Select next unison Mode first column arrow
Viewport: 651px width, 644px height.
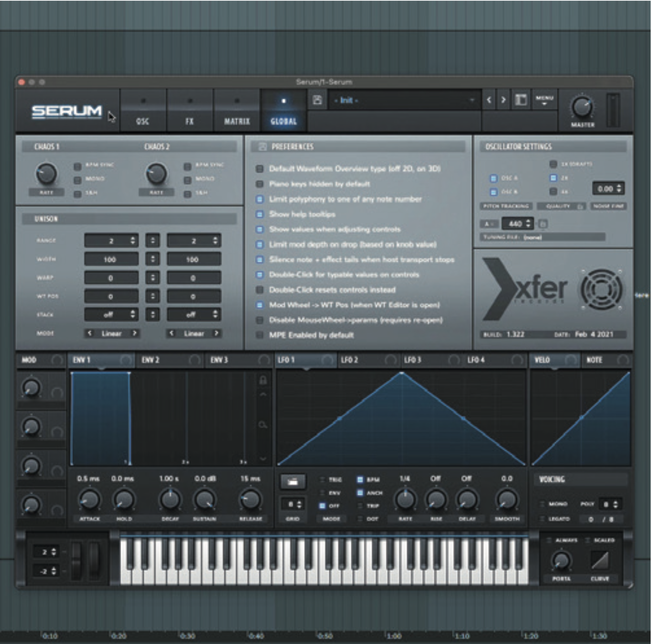[135, 333]
